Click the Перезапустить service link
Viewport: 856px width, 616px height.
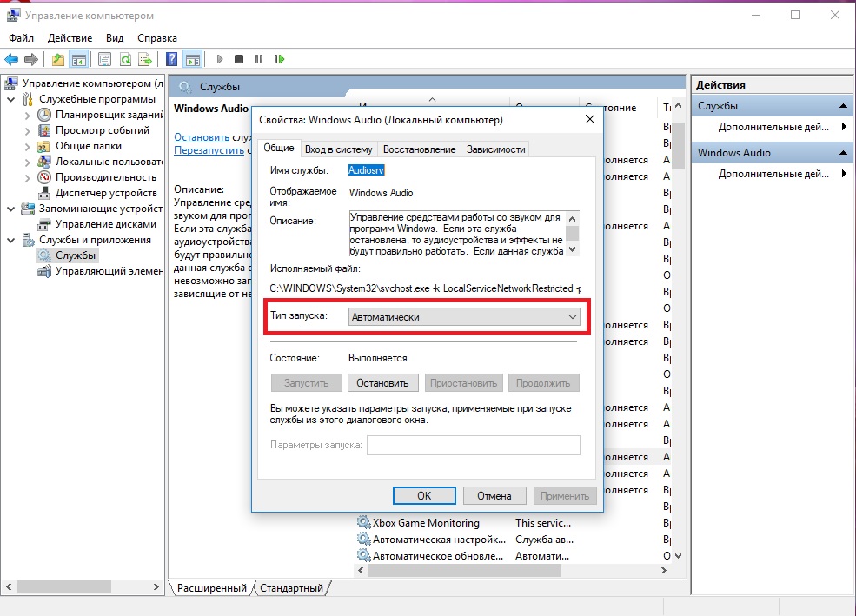click(x=209, y=150)
